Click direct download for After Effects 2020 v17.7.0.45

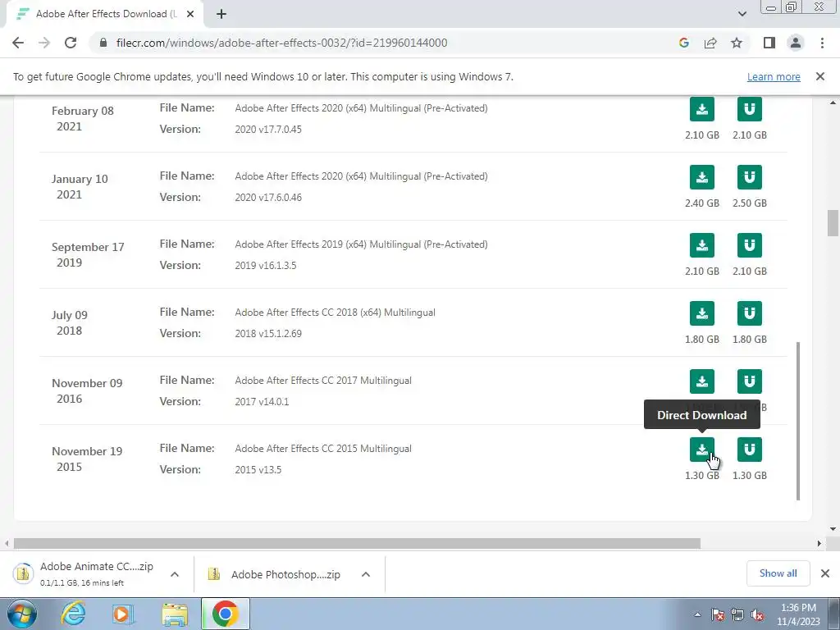(x=702, y=109)
